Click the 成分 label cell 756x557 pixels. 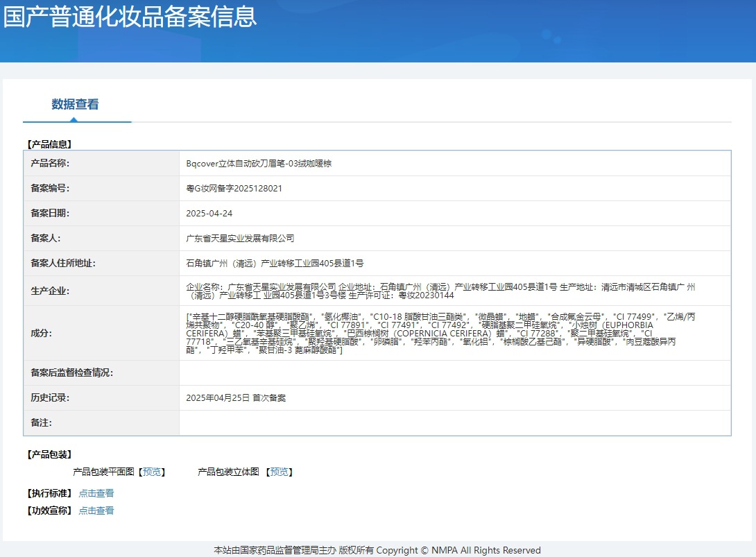[101, 333]
